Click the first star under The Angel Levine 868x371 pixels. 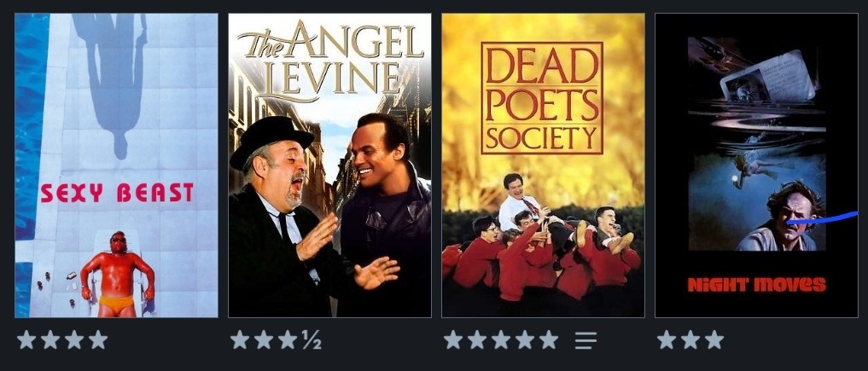[240, 339]
